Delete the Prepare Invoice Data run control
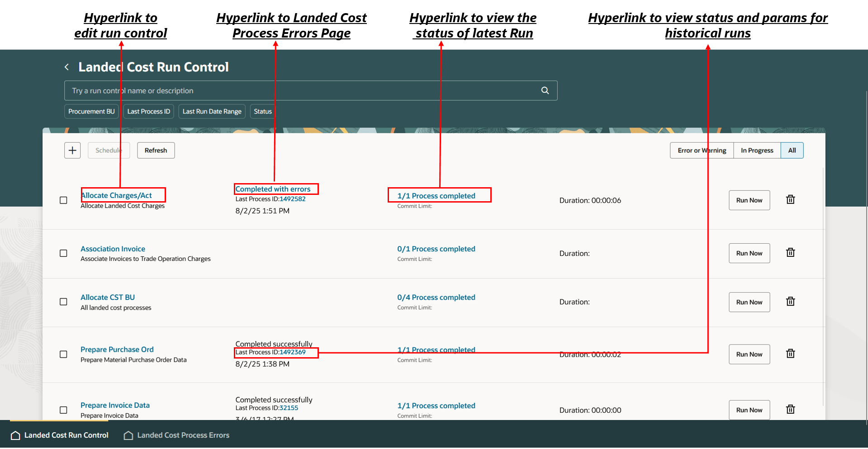The image size is (868, 449). (790, 409)
